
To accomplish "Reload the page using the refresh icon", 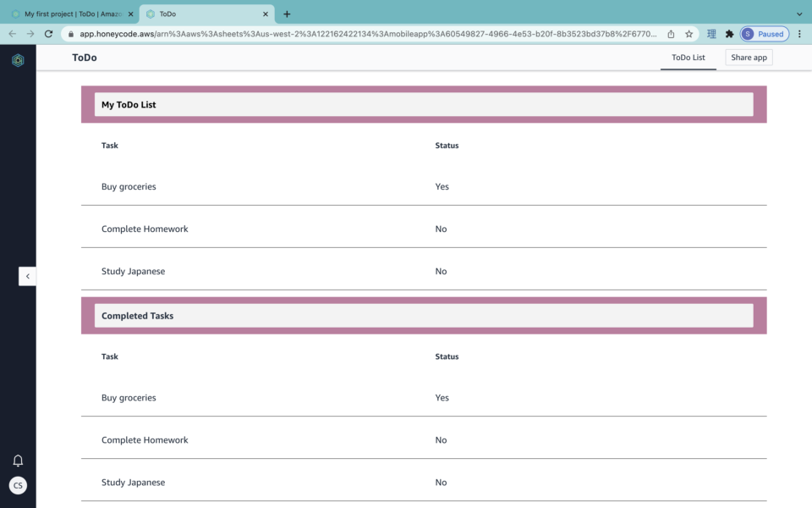I will (50, 34).
